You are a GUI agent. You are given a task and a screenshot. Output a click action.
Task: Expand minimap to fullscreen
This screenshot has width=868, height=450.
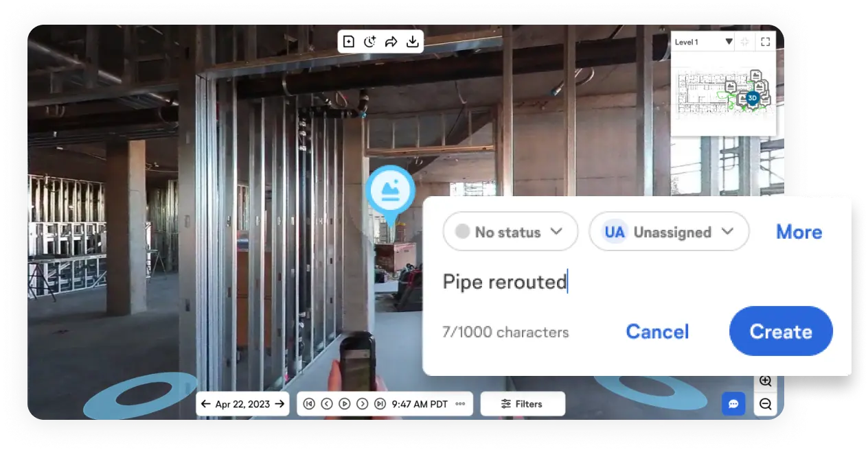pyautogui.click(x=766, y=42)
